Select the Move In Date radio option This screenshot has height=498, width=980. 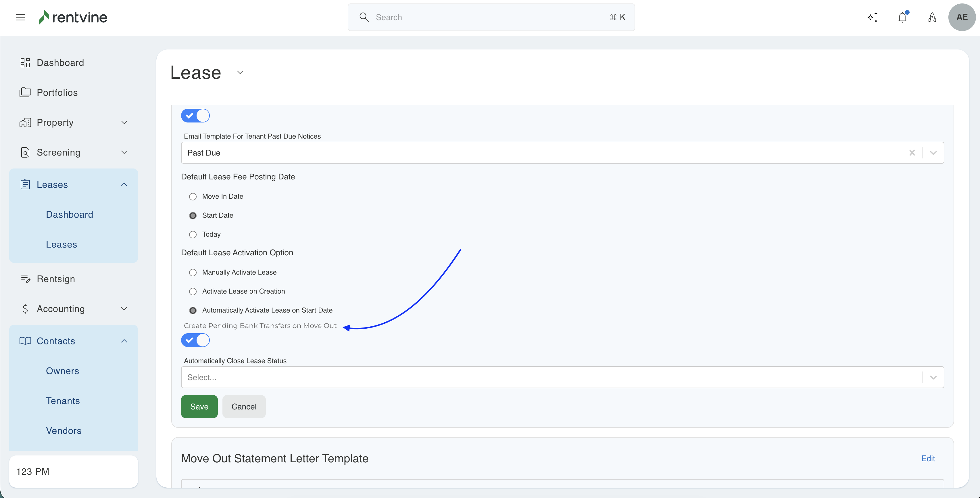tap(193, 196)
